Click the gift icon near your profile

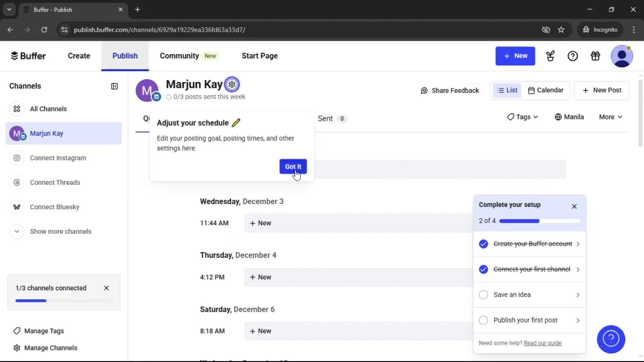595,56
